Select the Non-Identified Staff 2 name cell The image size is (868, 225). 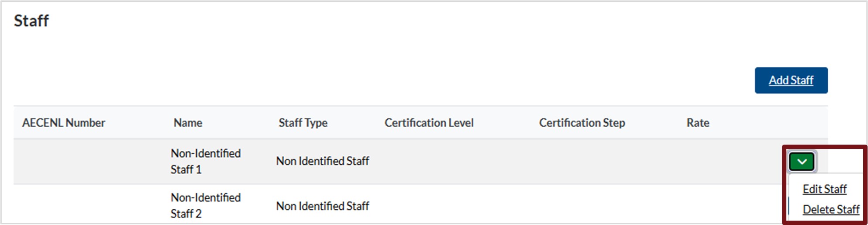click(x=206, y=205)
